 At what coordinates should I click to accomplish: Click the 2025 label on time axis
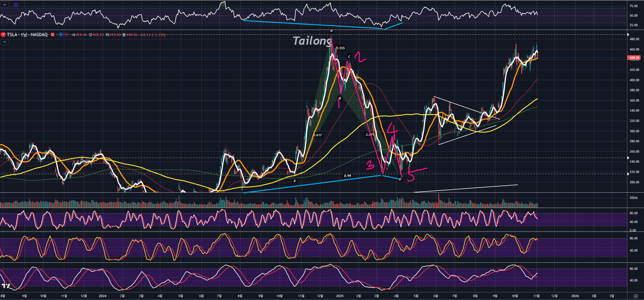[x=340, y=296]
